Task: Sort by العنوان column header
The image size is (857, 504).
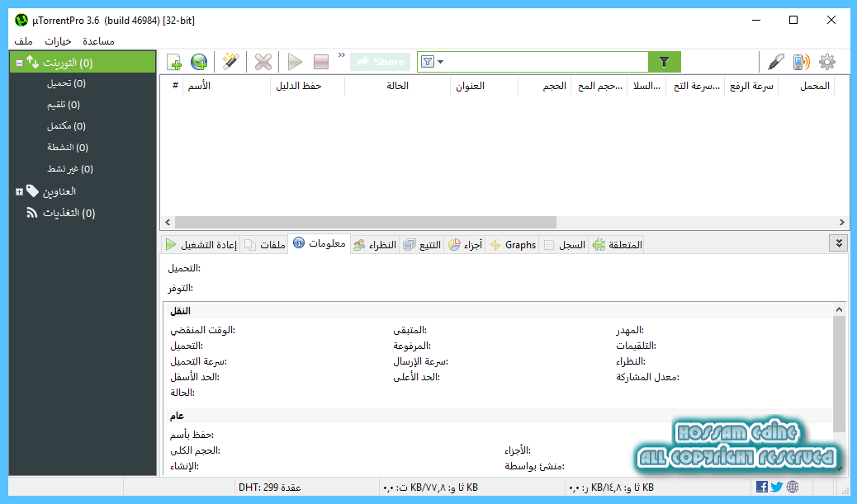Action: [485, 86]
